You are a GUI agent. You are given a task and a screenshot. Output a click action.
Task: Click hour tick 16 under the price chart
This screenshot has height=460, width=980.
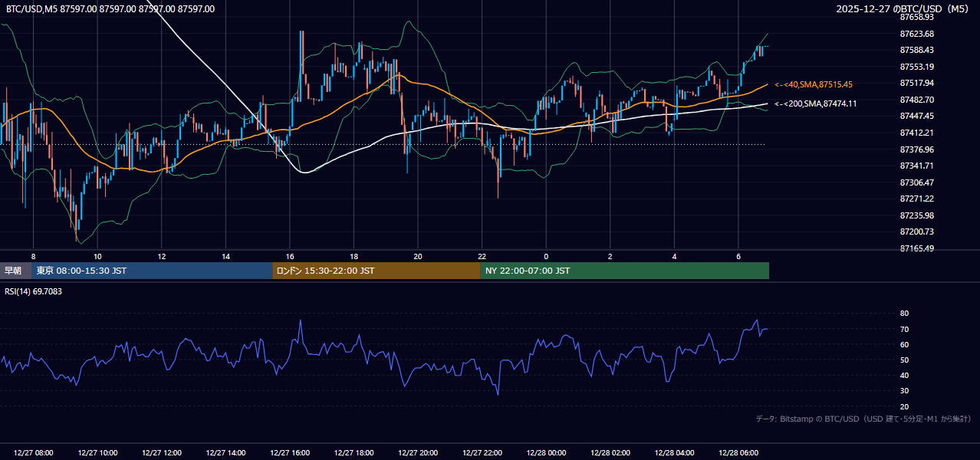pyautogui.click(x=290, y=256)
